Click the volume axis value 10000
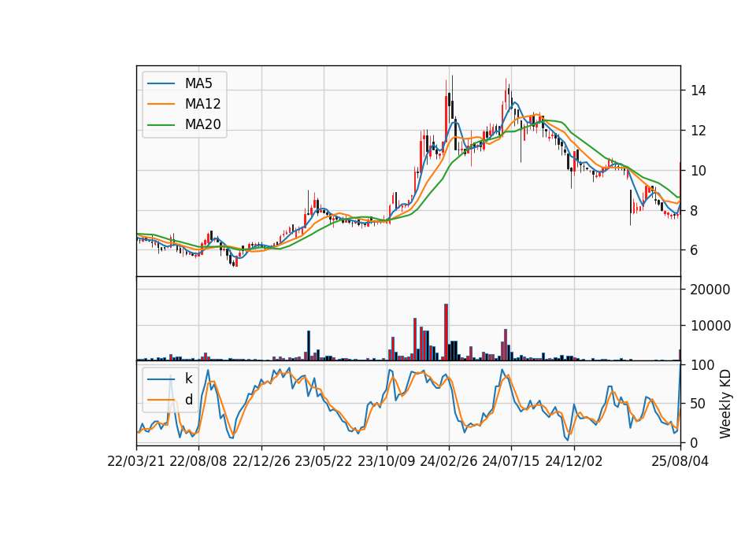Screen dimensions: 756x543 pyautogui.click(x=710, y=326)
